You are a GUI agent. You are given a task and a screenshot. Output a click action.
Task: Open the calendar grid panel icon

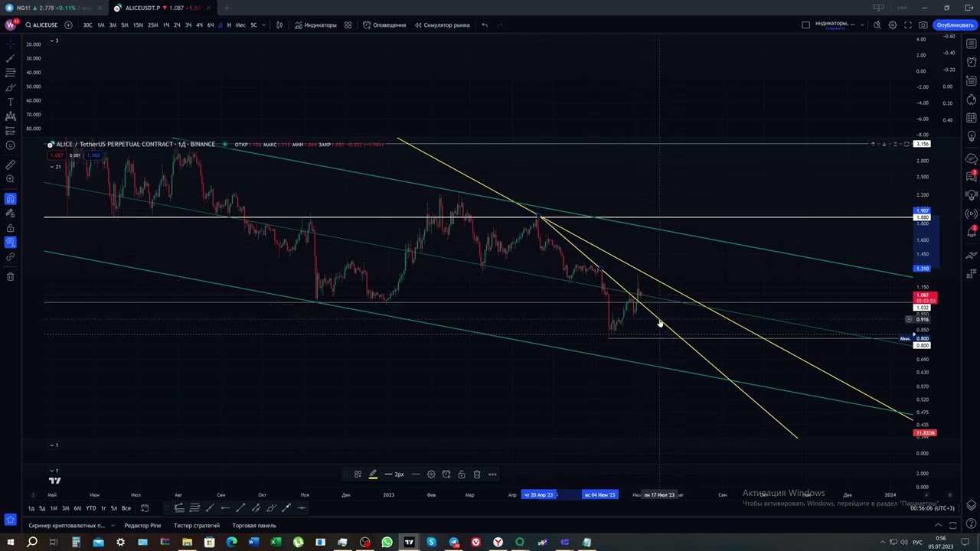[972, 118]
